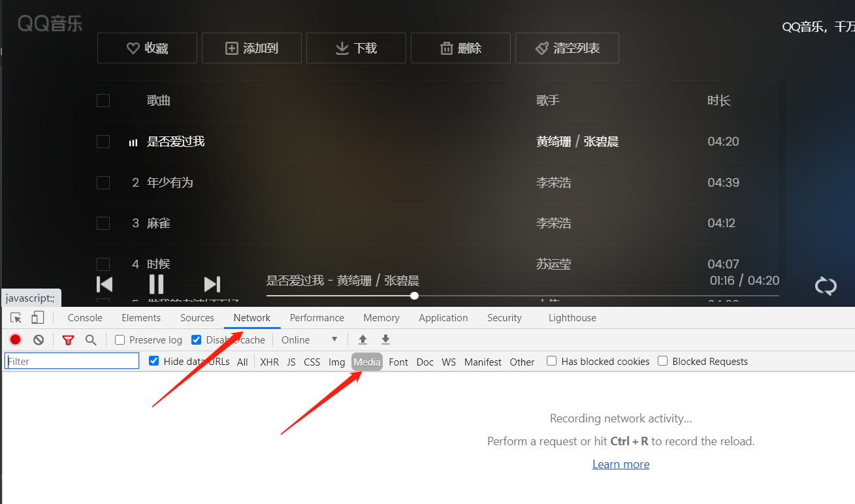The image size is (855, 504).
Task: Click the 收藏 favorite button
Action: coord(147,48)
